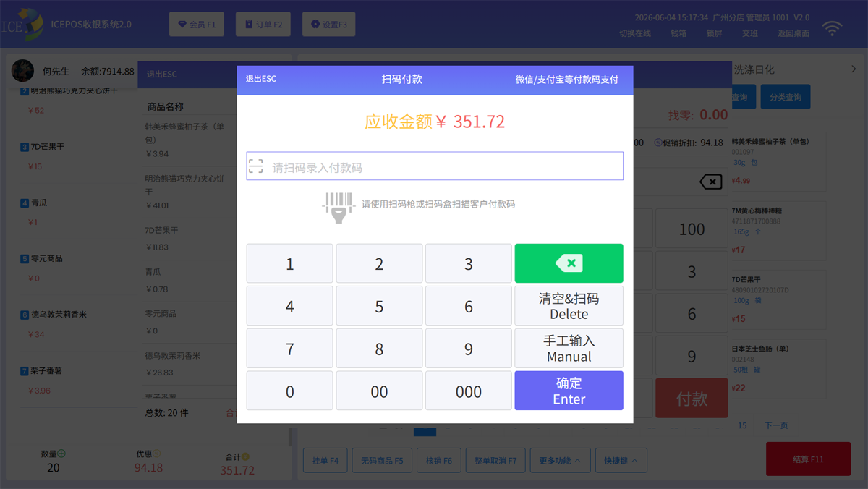
Task: Click the yellow icon beside 合计 label
Action: [x=245, y=456]
